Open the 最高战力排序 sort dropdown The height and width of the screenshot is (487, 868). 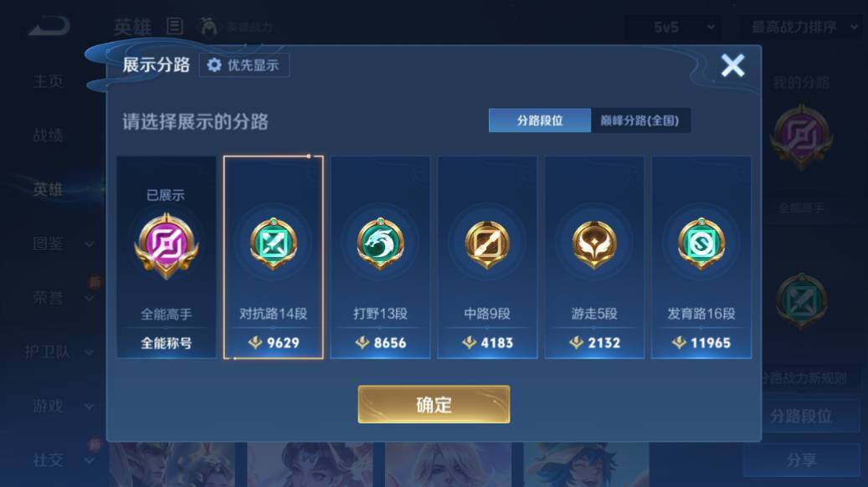803,27
